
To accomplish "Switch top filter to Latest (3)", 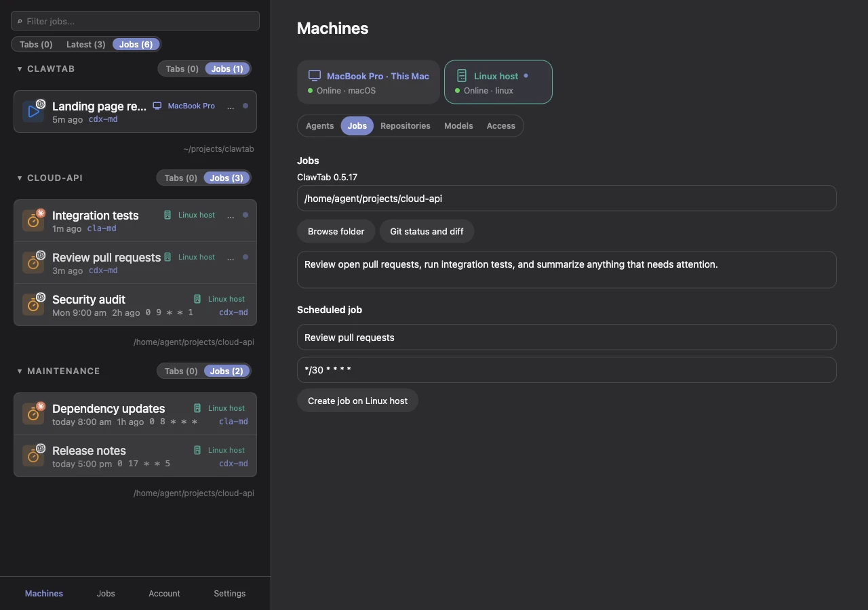I will pos(85,45).
